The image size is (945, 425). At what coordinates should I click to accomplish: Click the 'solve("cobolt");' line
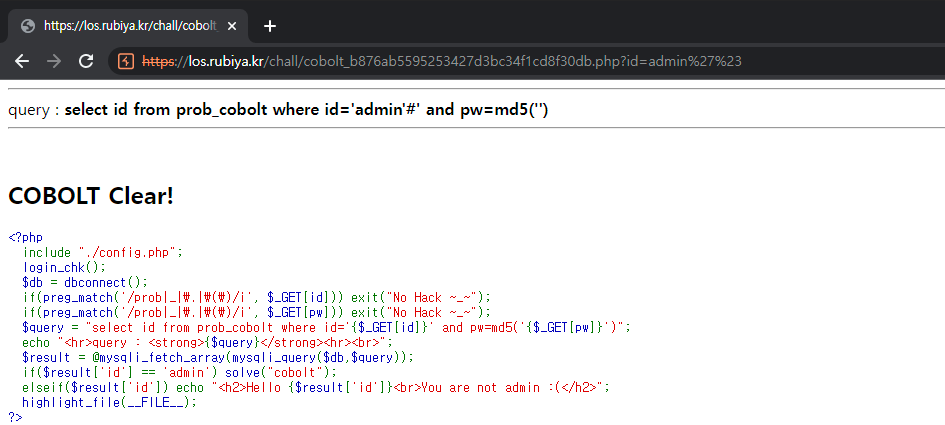click(180, 372)
